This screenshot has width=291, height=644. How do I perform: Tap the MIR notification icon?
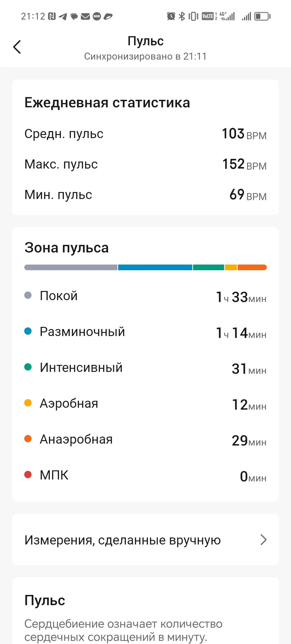tap(97, 16)
